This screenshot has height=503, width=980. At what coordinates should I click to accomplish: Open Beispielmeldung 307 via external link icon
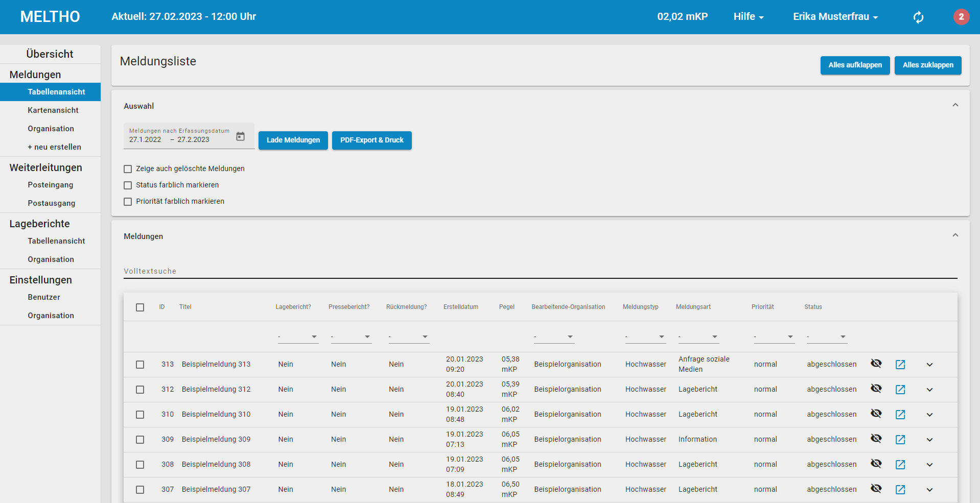[x=900, y=490]
